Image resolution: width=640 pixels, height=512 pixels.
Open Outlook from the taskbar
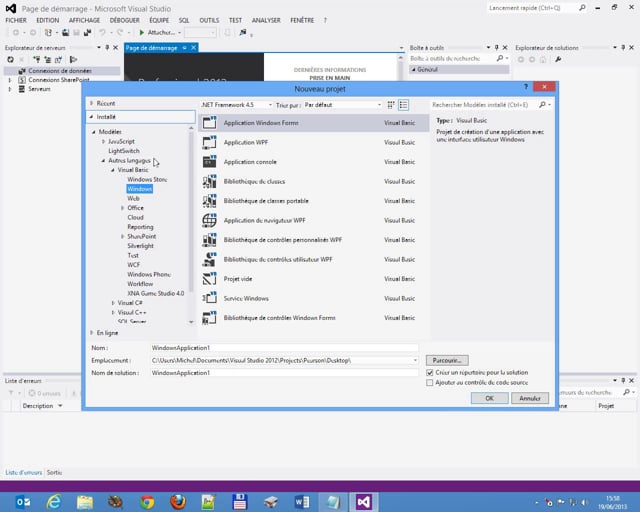(22, 502)
